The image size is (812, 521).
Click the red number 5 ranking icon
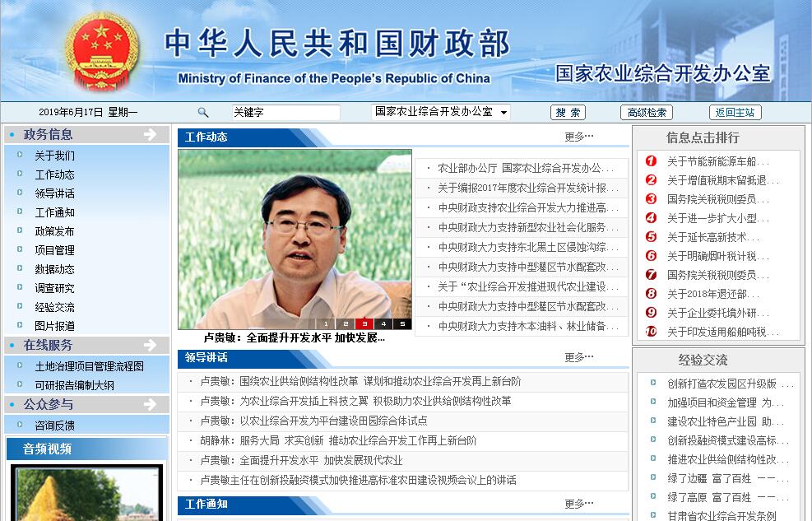tap(652, 237)
